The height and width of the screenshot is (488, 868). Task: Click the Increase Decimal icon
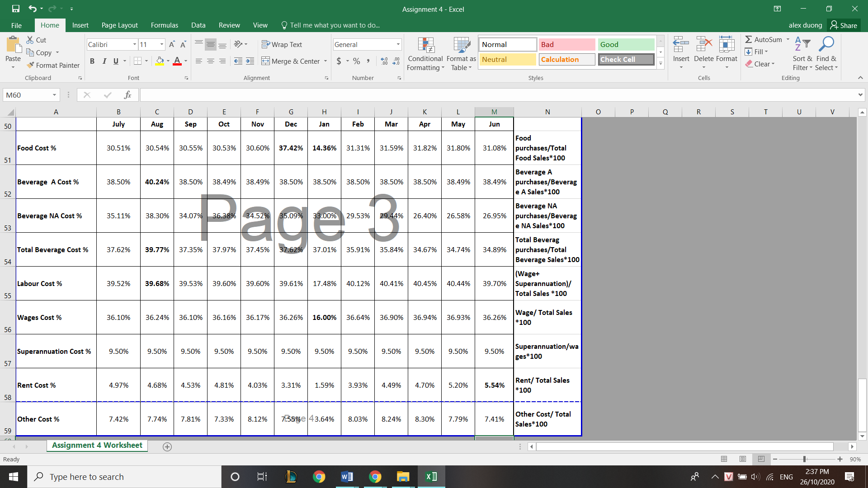[384, 61]
